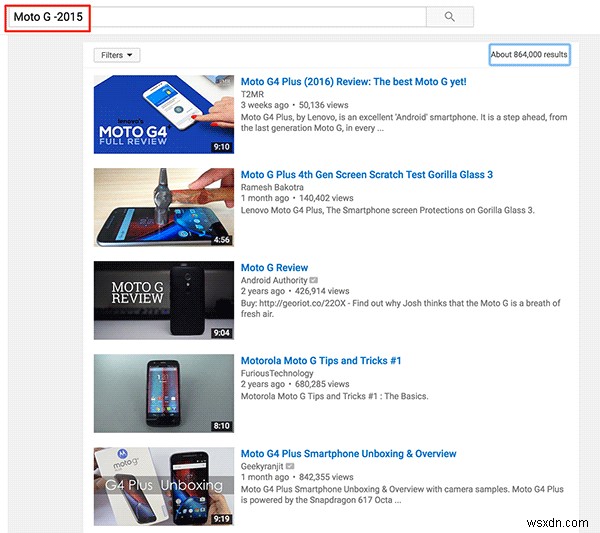Click the Moto G4 Full Review blue thumbnail

click(x=164, y=114)
